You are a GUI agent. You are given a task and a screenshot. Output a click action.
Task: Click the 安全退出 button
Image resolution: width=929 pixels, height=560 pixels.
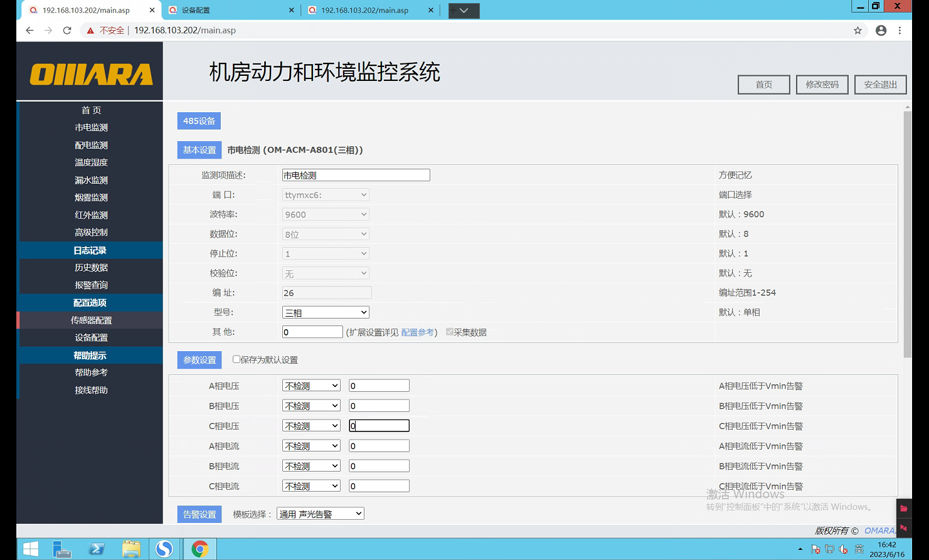[x=881, y=85]
